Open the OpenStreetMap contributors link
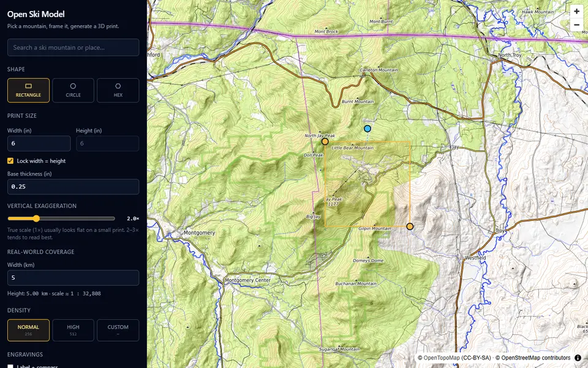 tap(535, 358)
